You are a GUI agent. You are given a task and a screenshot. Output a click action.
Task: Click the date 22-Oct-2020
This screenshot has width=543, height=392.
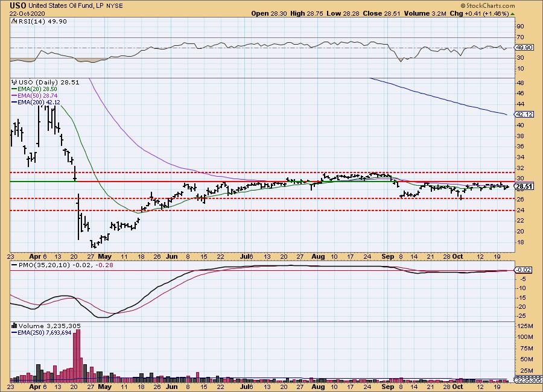pos(27,14)
